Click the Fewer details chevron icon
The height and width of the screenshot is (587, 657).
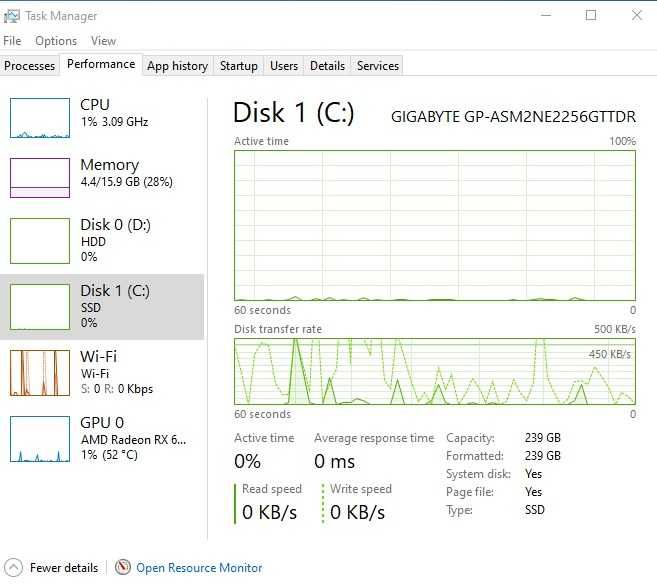click(12, 567)
